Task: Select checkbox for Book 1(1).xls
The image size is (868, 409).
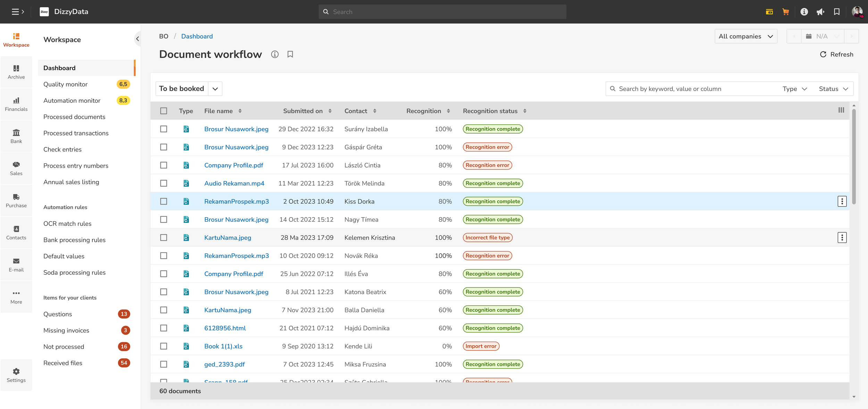Action: click(x=164, y=346)
